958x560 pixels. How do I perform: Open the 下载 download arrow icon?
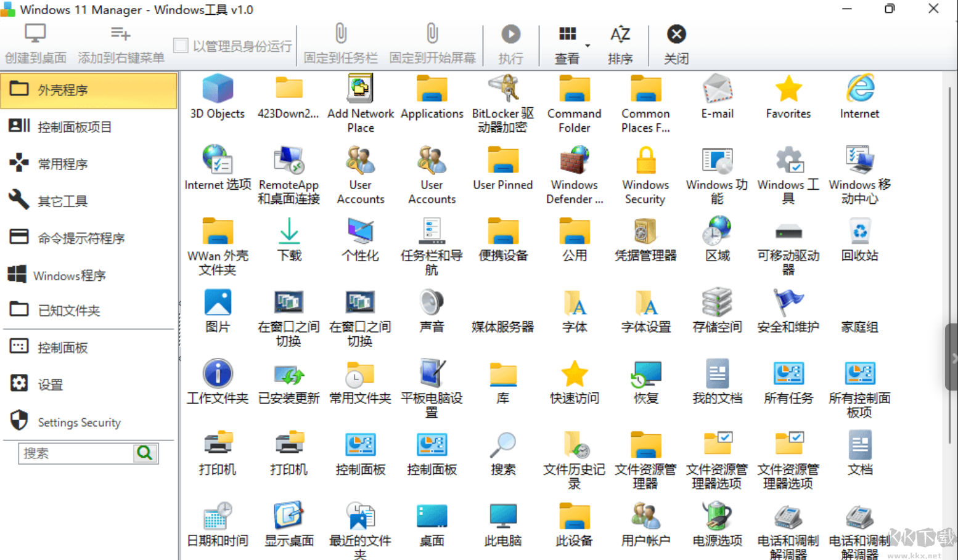tap(289, 231)
